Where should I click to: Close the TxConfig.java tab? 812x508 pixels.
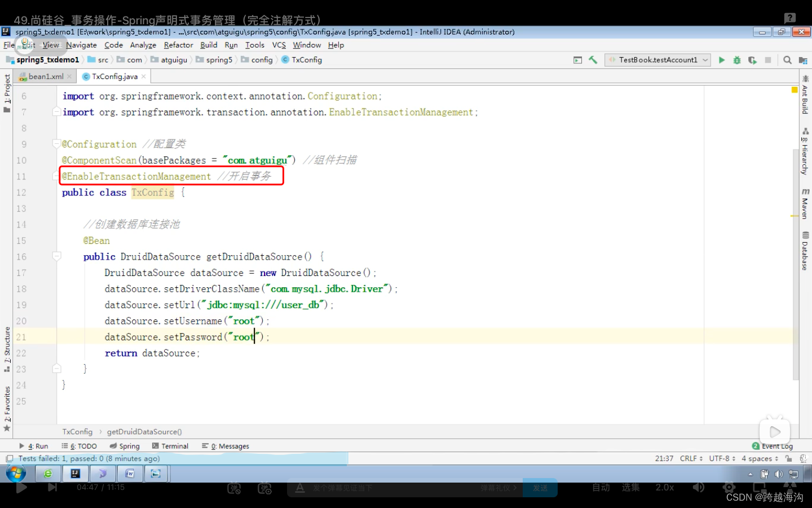point(144,76)
